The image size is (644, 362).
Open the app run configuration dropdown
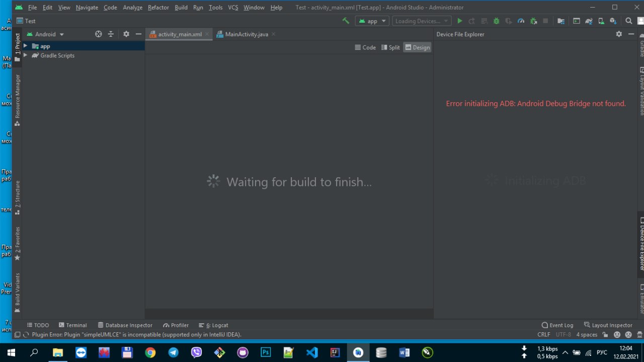click(372, 21)
